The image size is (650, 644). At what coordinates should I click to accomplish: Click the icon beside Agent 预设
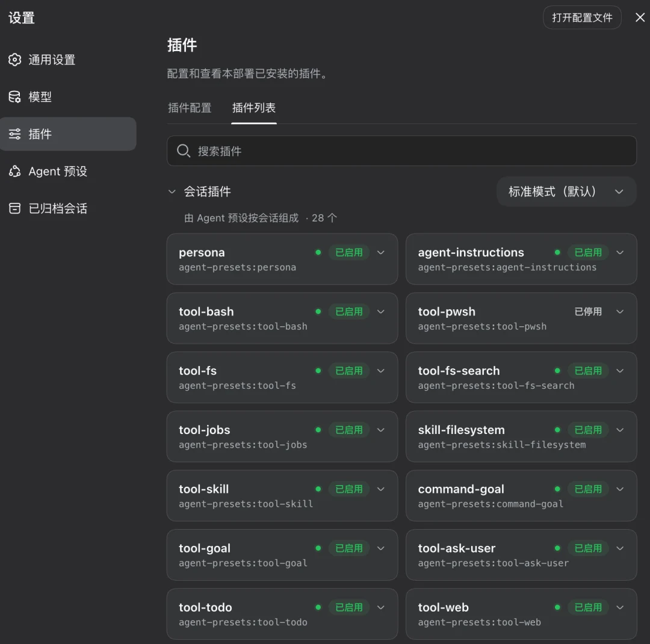[15, 172]
